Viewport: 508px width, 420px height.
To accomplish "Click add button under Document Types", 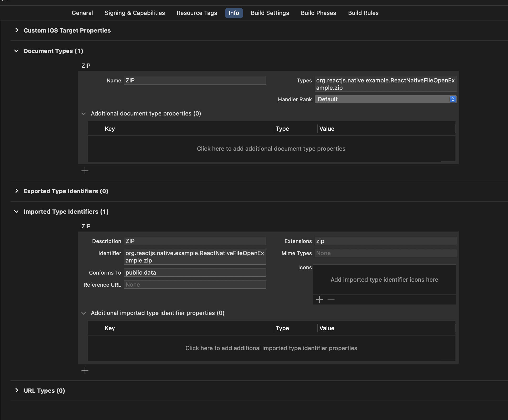I will pos(85,171).
